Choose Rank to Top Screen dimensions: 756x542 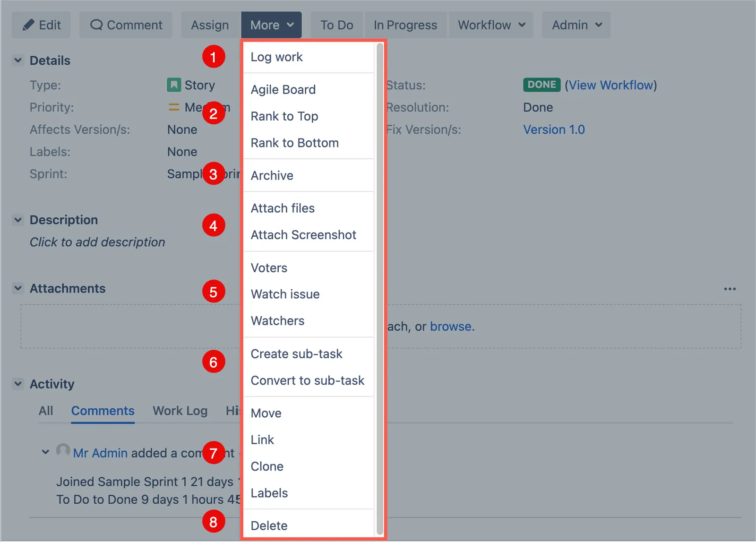(x=309, y=116)
